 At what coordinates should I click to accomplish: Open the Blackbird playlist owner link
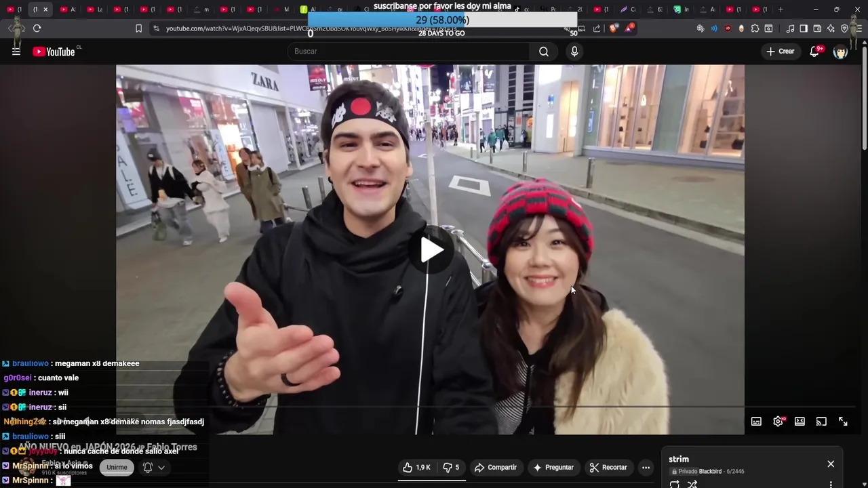(710, 472)
